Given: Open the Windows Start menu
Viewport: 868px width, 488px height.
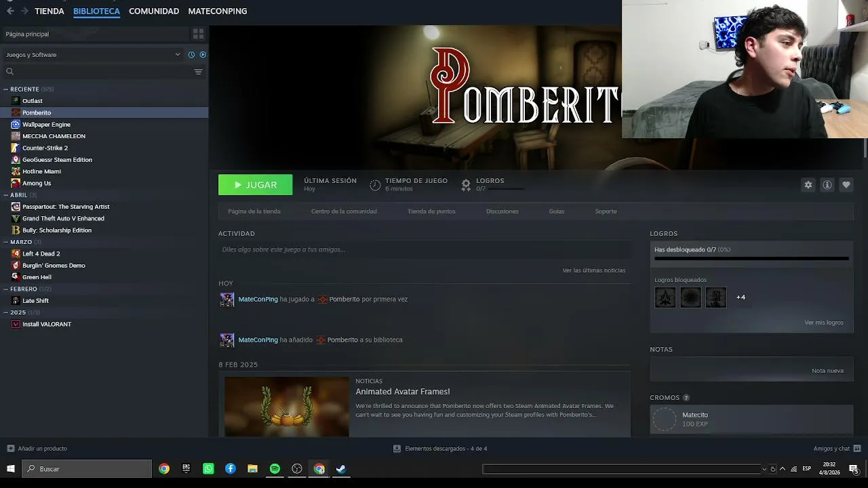Looking at the screenshot, I should point(11,469).
